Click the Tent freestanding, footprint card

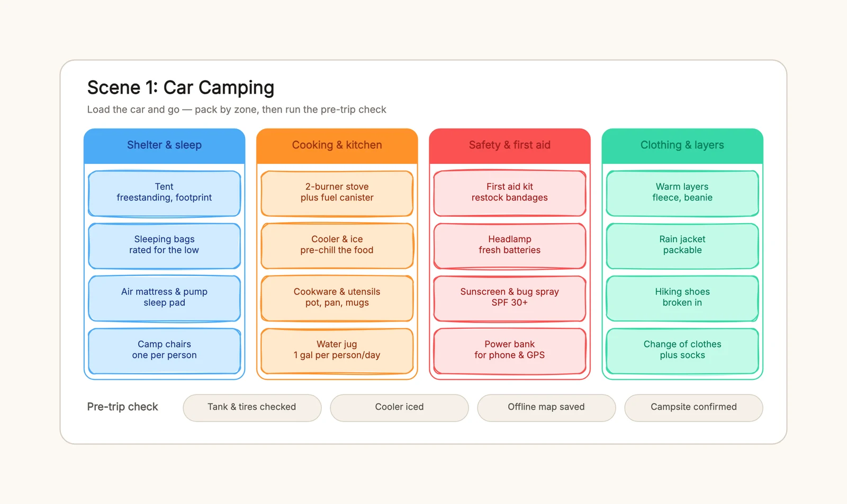(x=164, y=193)
